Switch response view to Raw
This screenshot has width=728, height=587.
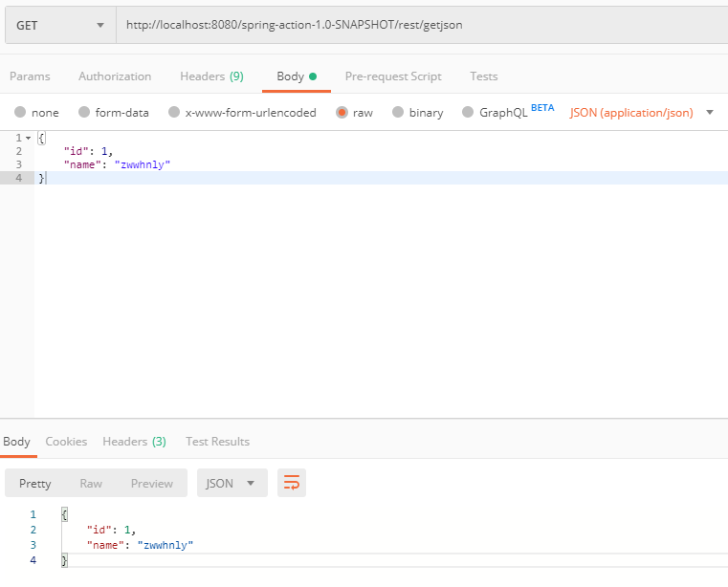pos(91,484)
